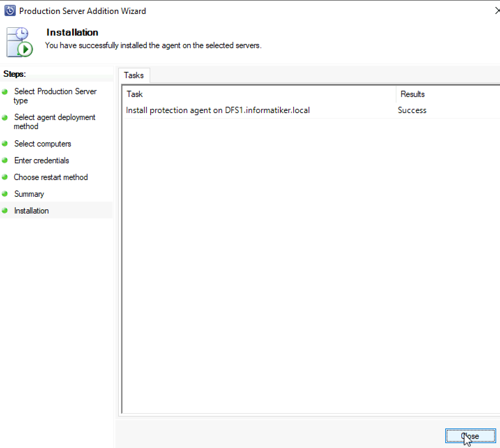Select the Summary step
Screen dimensions: 500x448
point(29,194)
